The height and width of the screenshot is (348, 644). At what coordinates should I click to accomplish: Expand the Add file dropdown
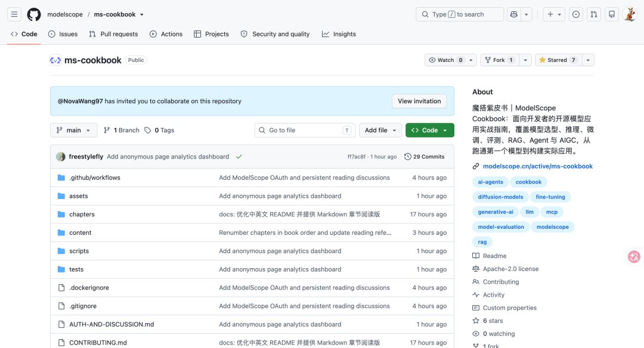click(x=380, y=130)
